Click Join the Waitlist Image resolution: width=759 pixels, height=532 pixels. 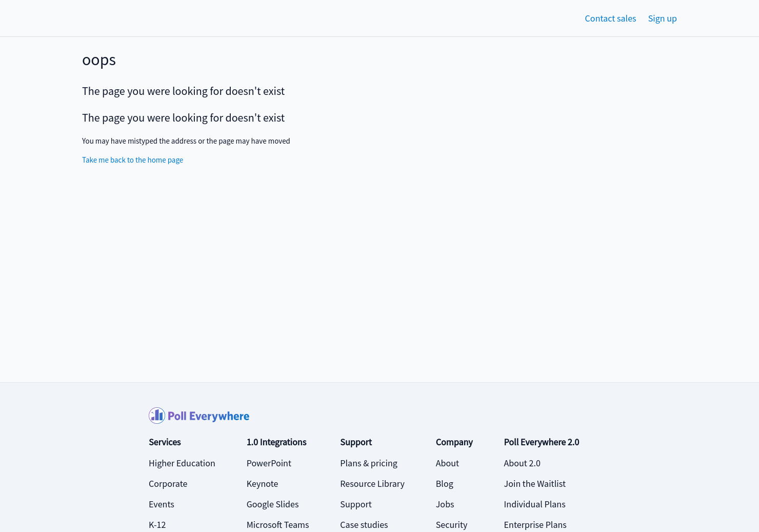coord(534,484)
